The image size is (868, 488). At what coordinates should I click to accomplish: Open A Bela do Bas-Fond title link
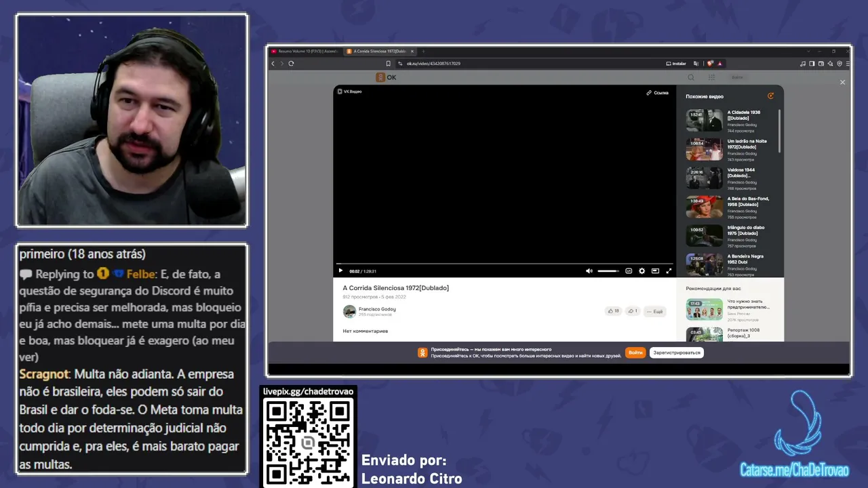tap(749, 201)
